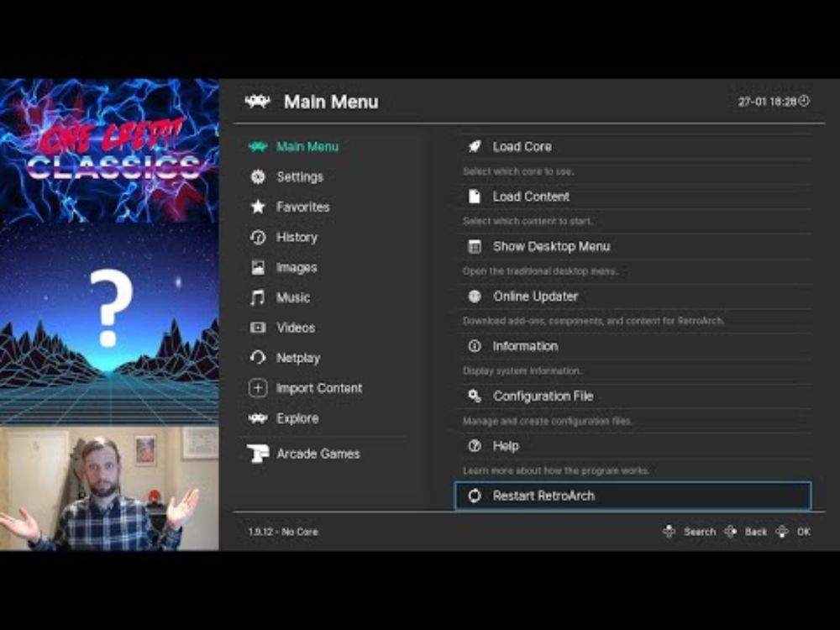Go to the Favorites sidebar entry
Image resolution: width=840 pixels, height=630 pixels.
302,207
